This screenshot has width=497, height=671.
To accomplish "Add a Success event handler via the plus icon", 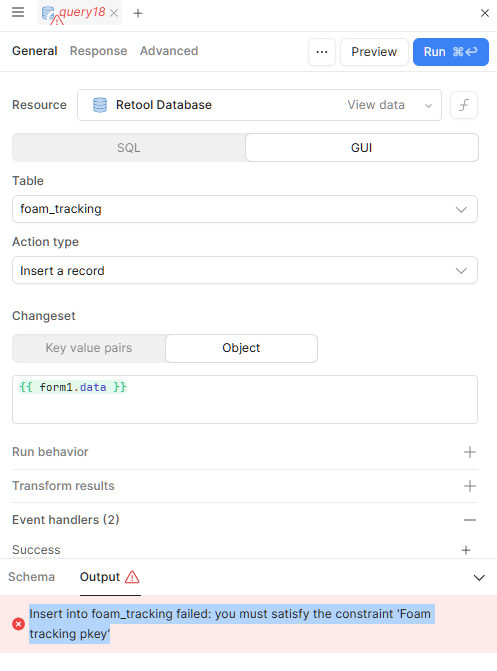I will click(466, 550).
